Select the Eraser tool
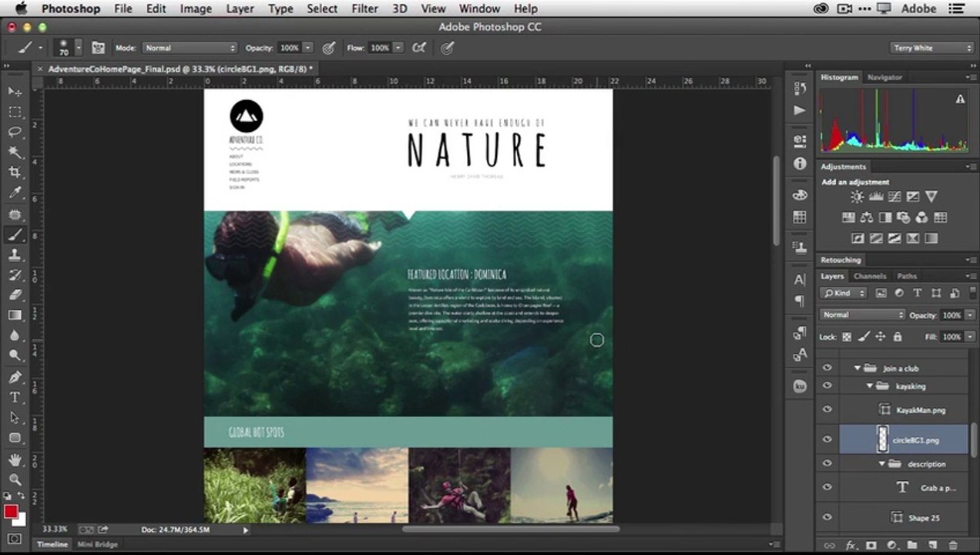This screenshot has width=980, height=555. 15,294
